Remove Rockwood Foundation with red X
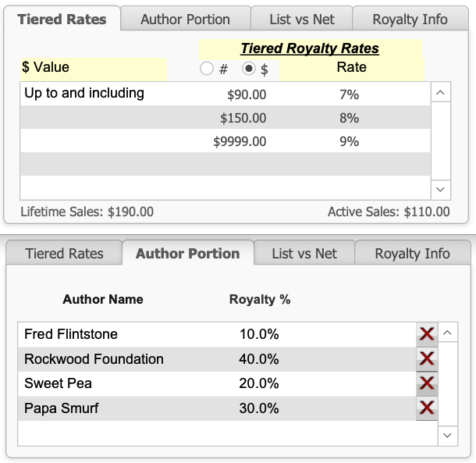 click(x=426, y=359)
